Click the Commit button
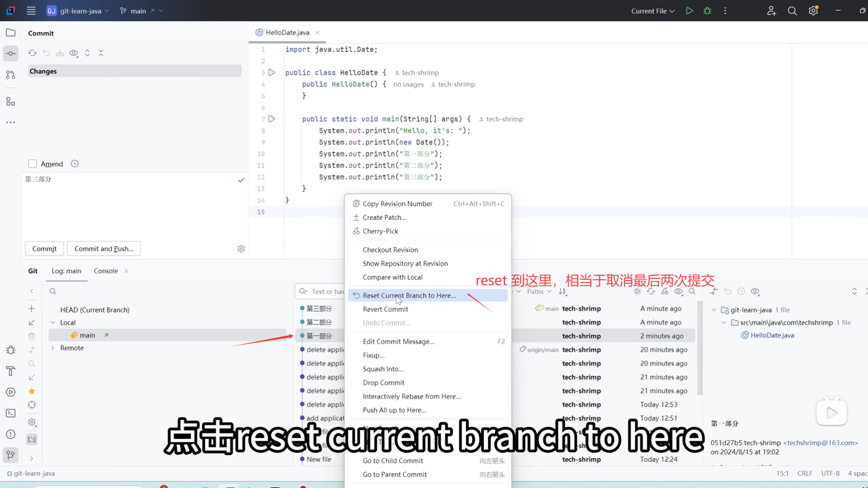Viewport: 868px width, 488px height. 44,249
